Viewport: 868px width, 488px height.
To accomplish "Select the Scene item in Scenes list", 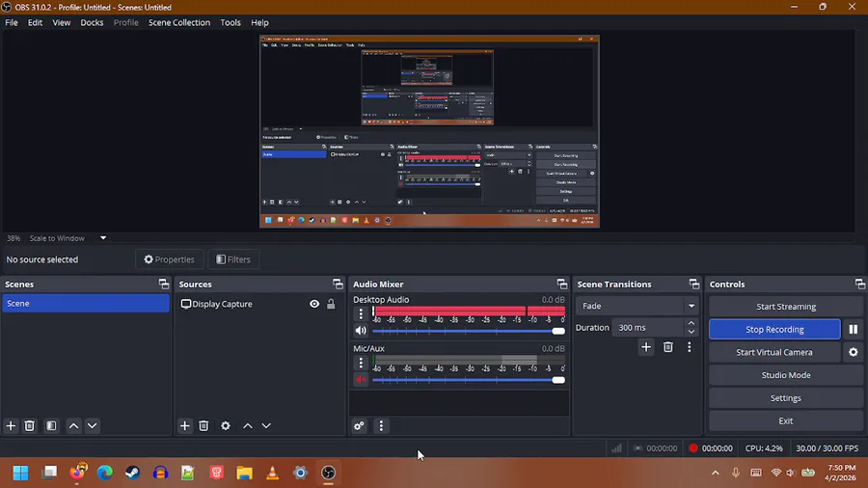I will click(86, 303).
